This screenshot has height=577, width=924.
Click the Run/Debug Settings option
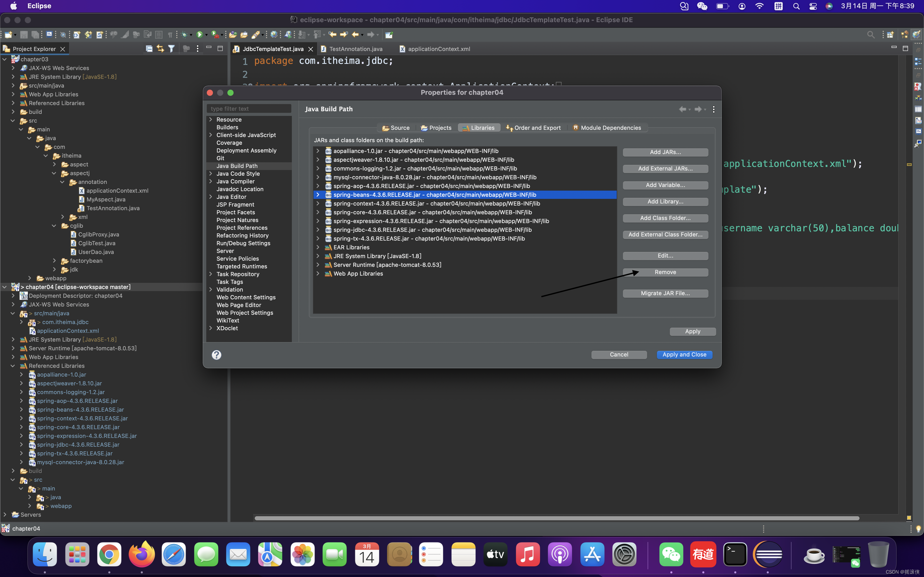[x=243, y=243]
